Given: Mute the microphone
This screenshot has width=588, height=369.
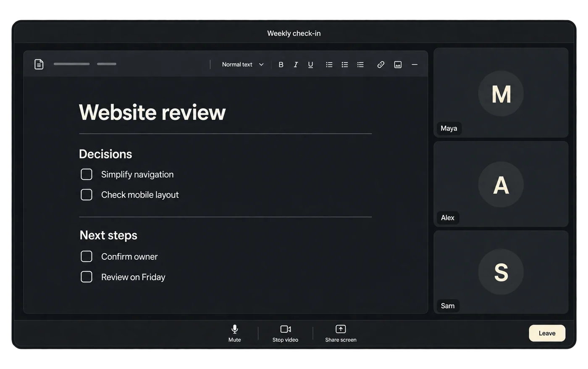Looking at the screenshot, I should tap(235, 333).
